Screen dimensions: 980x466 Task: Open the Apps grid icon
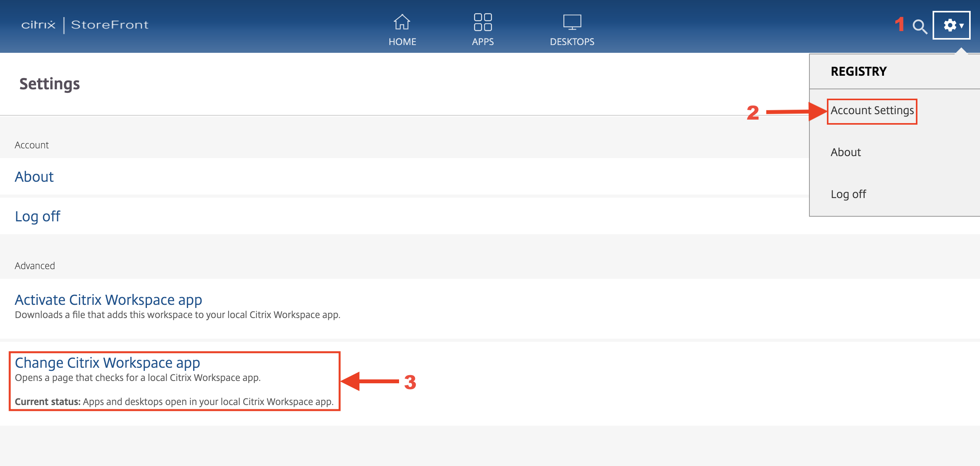pyautogui.click(x=483, y=22)
